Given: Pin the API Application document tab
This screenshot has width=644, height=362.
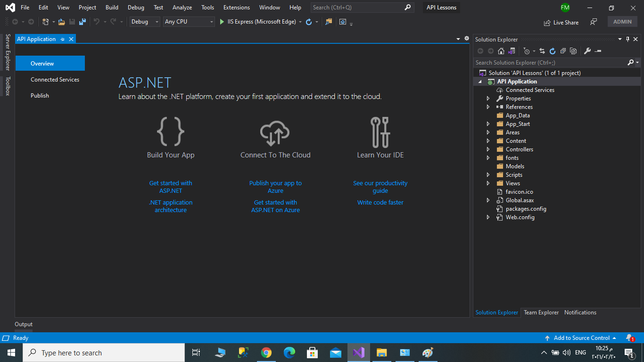Looking at the screenshot, I should pos(62,39).
